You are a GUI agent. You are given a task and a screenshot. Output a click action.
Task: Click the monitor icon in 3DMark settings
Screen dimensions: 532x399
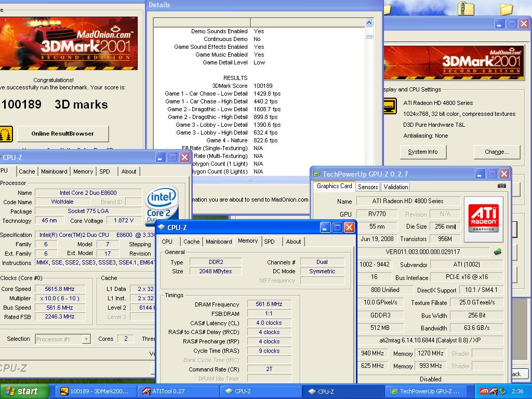tap(391, 106)
